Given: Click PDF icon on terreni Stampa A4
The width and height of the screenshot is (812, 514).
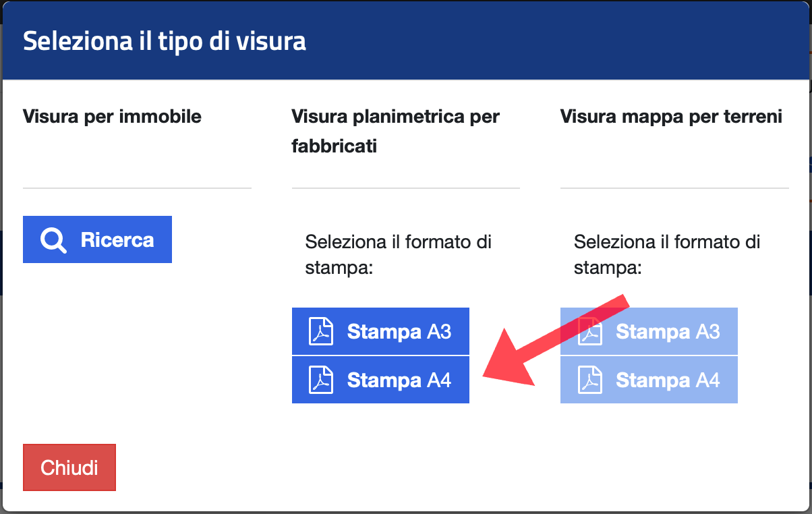Looking at the screenshot, I should pos(590,380).
